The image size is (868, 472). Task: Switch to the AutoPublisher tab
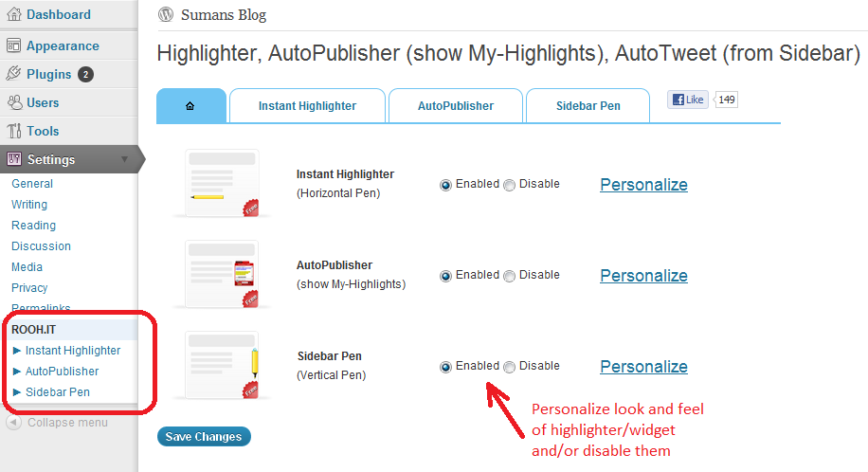(456, 106)
